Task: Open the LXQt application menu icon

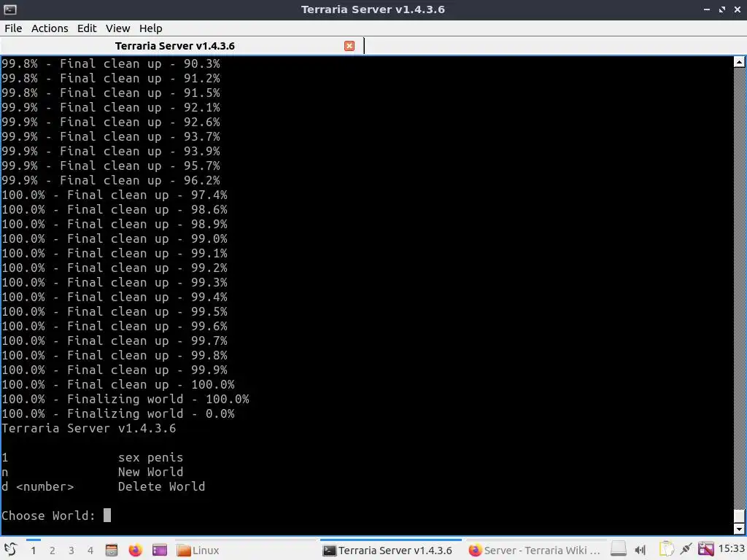Action: 10,550
